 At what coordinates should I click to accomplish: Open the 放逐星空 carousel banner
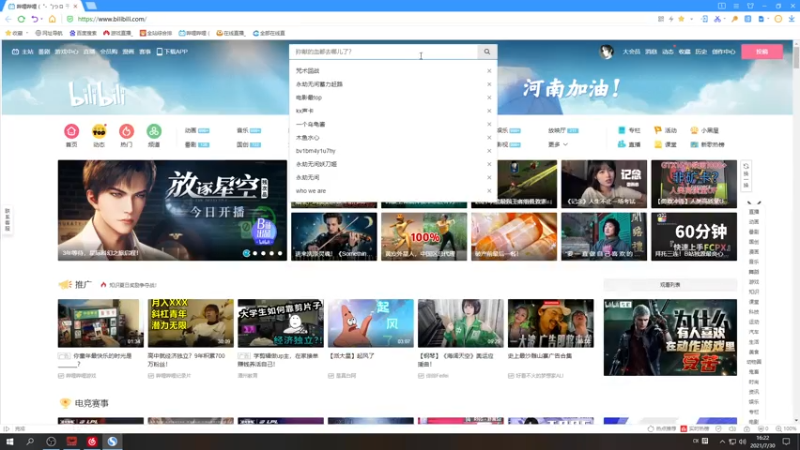[x=172, y=210]
